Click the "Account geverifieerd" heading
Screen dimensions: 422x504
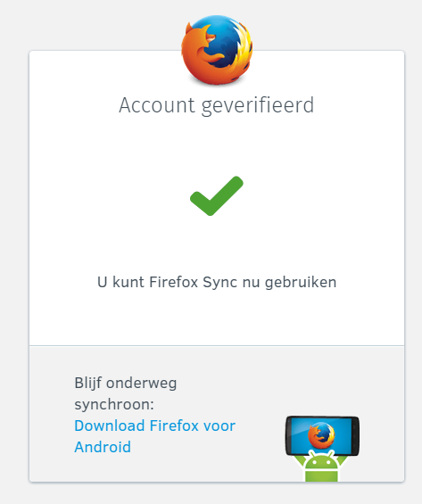217,106
